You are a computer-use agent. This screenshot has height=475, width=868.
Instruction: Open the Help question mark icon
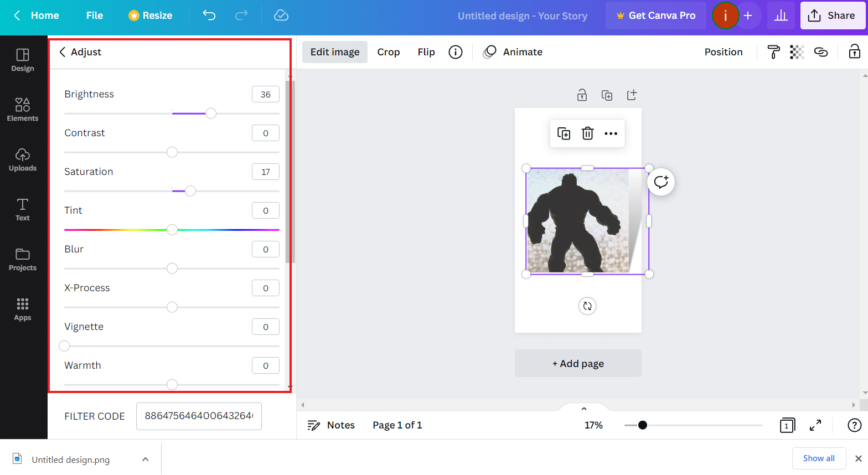coord(855,425)
